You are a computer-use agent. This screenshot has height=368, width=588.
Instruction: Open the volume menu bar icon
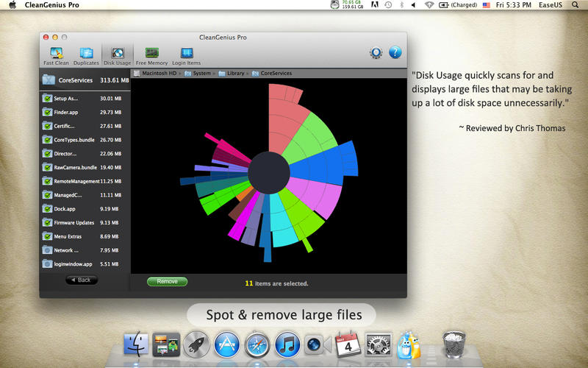tap(414, 5)
